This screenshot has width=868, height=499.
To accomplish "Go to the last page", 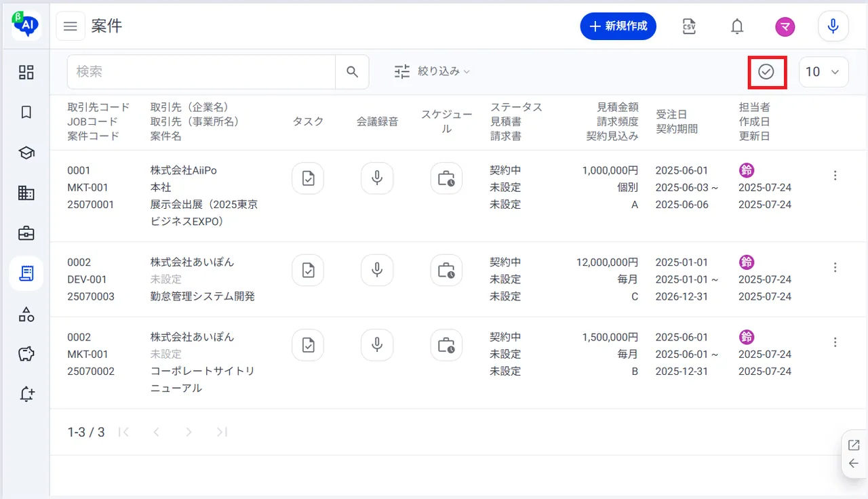I will [221, 432].
